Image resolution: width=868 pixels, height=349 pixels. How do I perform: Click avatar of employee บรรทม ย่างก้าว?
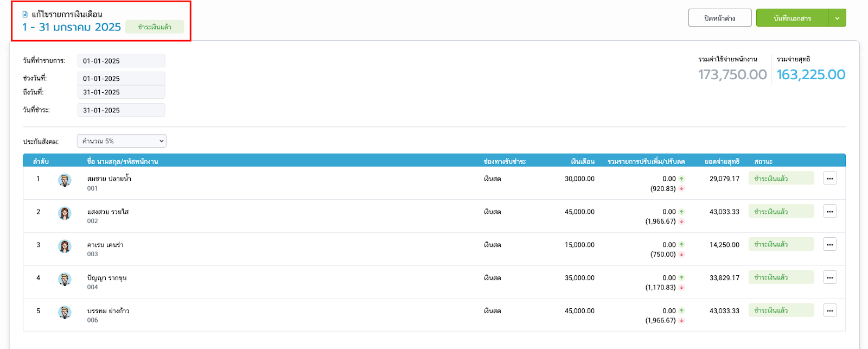[x=65, y=313]
